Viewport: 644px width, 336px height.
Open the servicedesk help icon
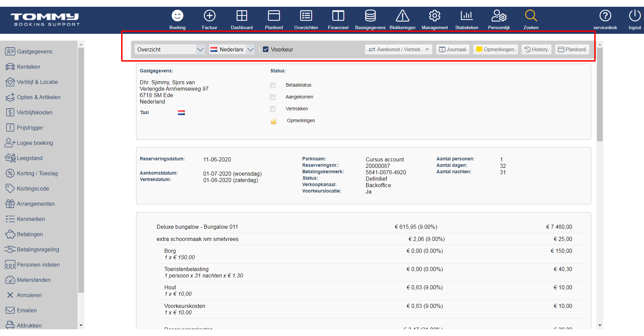[605, 16]
